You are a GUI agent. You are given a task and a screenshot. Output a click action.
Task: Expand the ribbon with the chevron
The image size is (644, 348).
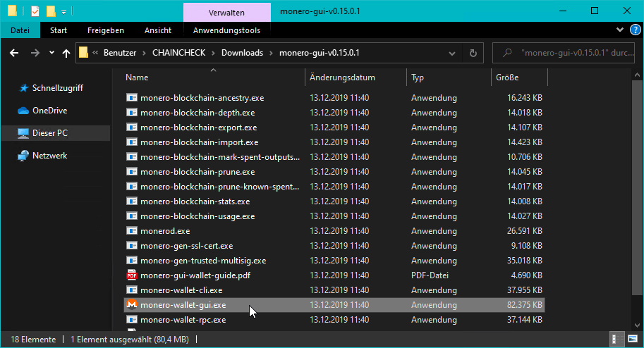tap(620, 30)
